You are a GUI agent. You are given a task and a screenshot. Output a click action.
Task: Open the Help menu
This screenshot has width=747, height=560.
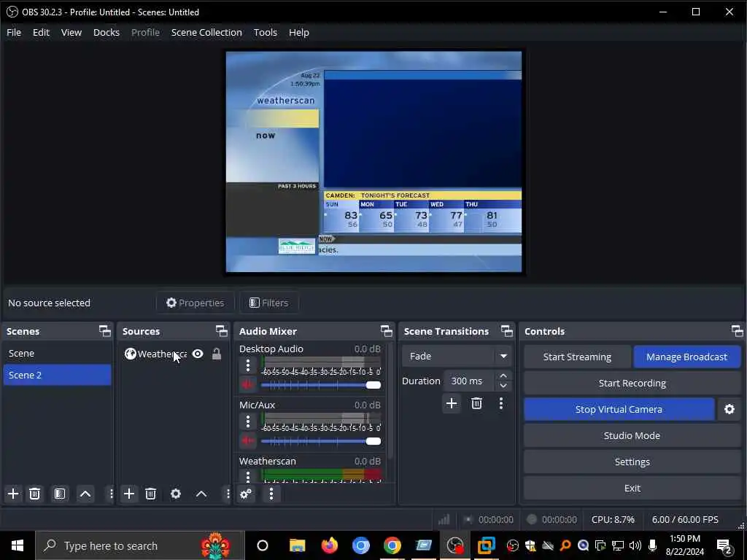[x=299, y=32]
